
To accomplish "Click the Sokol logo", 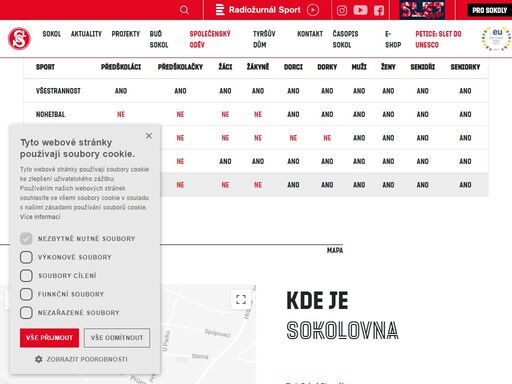I will pyautogui.click(x=19, y=39).
